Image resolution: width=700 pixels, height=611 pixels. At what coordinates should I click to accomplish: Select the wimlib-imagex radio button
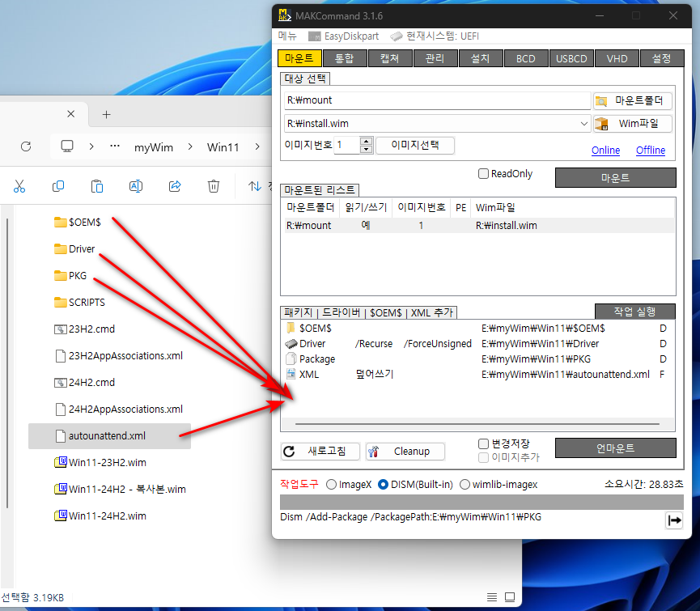[x=465, y=484]
